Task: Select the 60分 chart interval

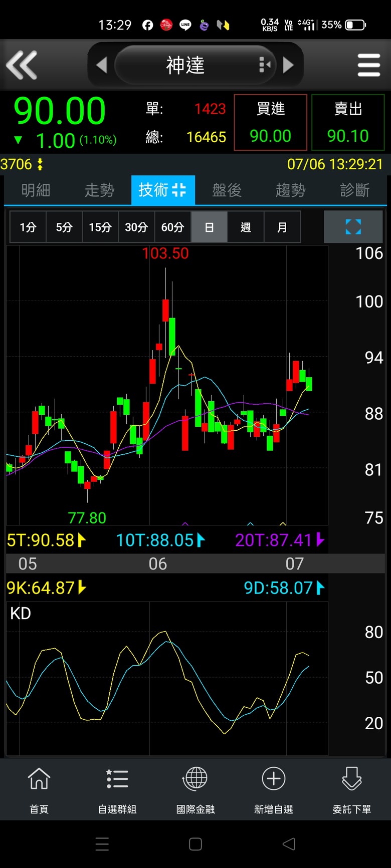Action: click(x=172, y=227)
